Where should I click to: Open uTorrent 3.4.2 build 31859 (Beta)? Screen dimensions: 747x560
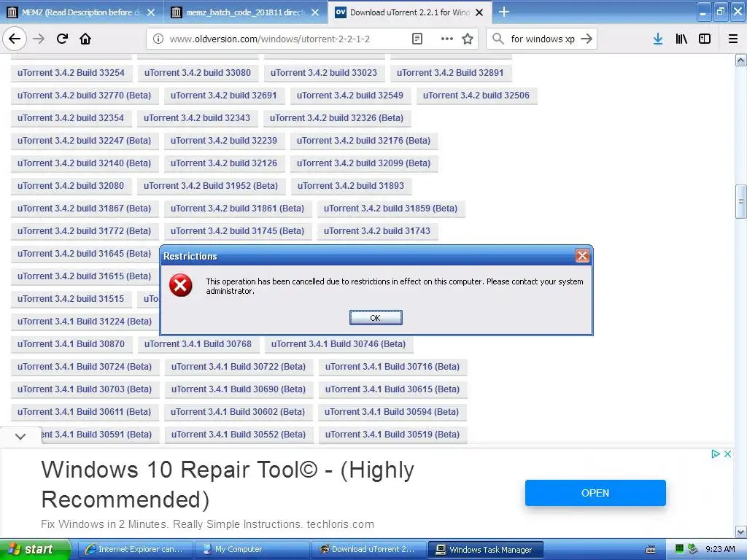point(391,209)
